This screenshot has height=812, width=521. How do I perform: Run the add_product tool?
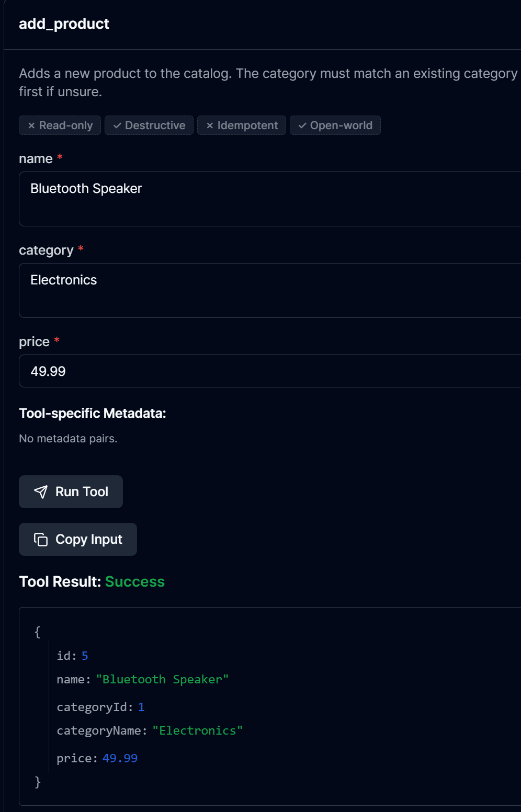71,491
